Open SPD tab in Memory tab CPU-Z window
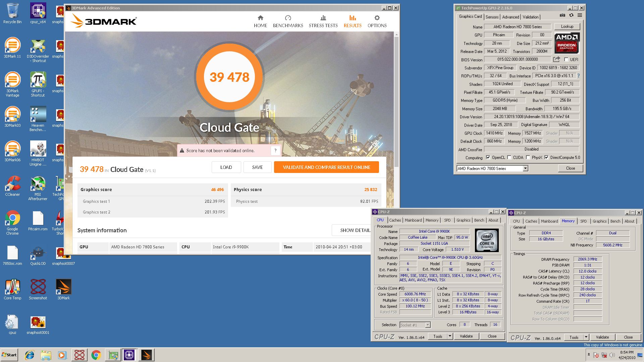The width and height of the screenshot is (644, 362). click(x=584, y=221)
